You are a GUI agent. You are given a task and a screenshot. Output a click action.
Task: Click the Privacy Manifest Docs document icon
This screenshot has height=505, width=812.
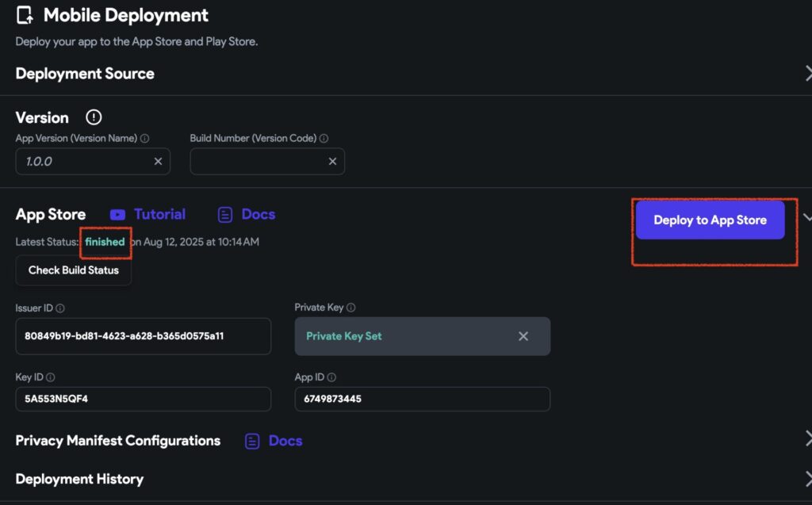coord(252,442)
